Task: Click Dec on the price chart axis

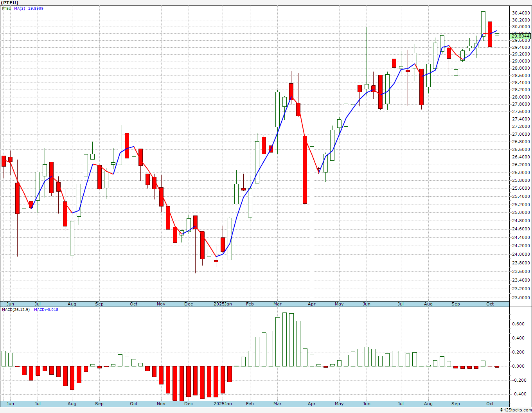Action: pyautogui.click(x=189, y=304)
